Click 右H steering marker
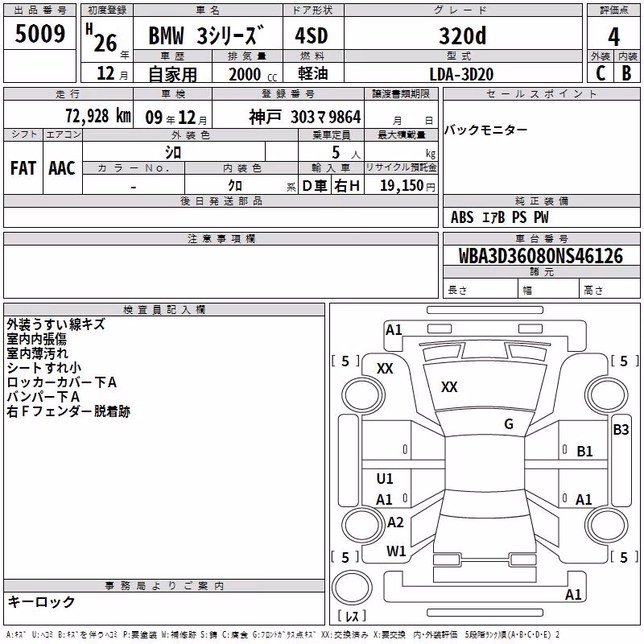The width and height of the screenshot is (644, 644). [347, 186]
